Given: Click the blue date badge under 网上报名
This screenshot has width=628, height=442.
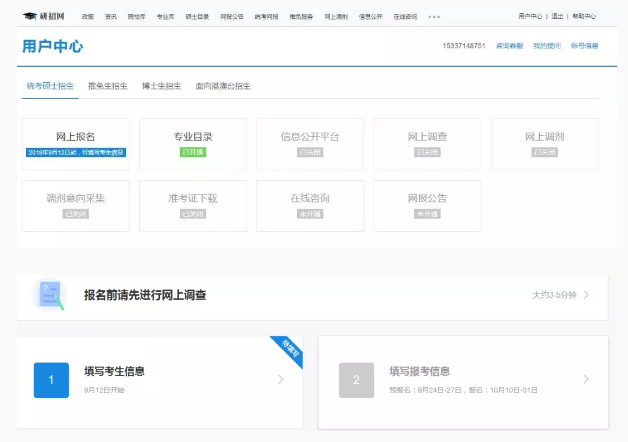Looking at the screenshot, I should point(76,153).
